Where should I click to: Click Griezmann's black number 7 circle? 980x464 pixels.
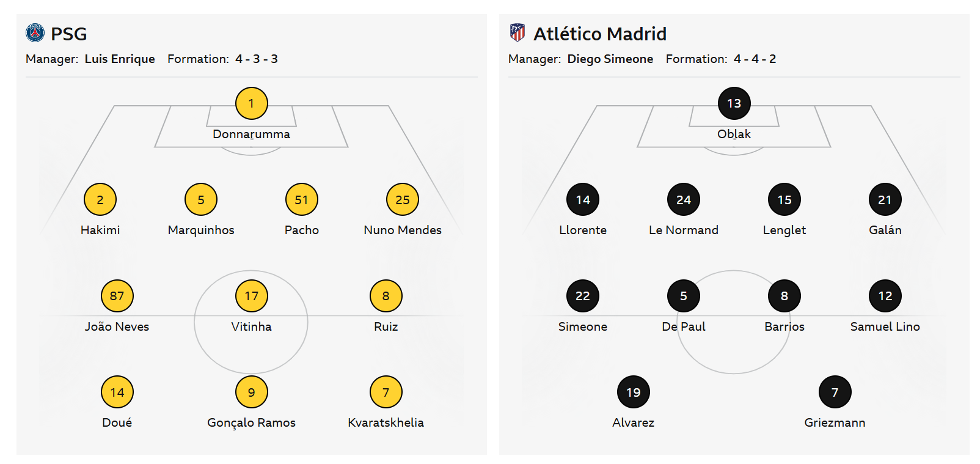coord(835,392)
